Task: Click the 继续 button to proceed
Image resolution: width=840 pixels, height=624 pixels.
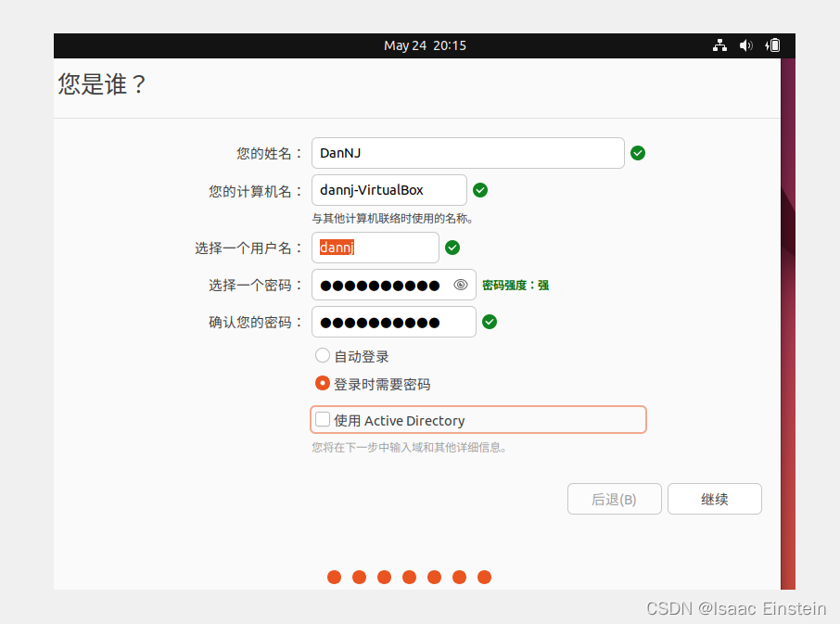Action: pos(715,499)
